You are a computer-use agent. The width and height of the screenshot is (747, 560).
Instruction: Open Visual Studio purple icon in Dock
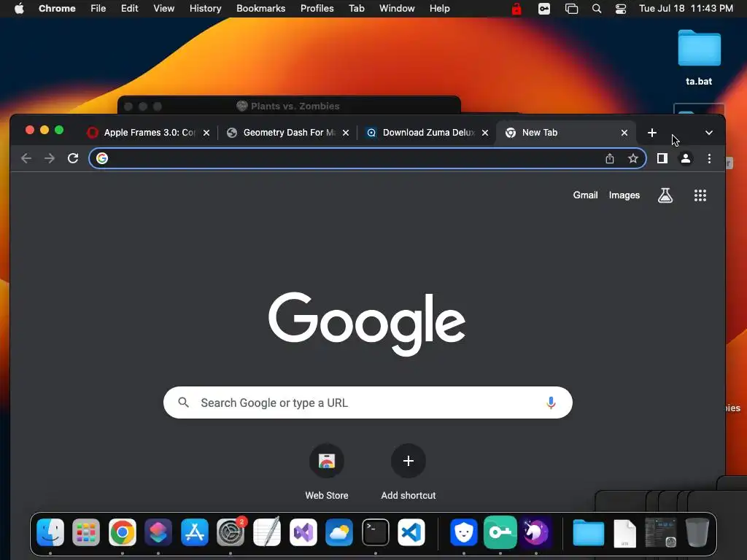click(303, 532)
